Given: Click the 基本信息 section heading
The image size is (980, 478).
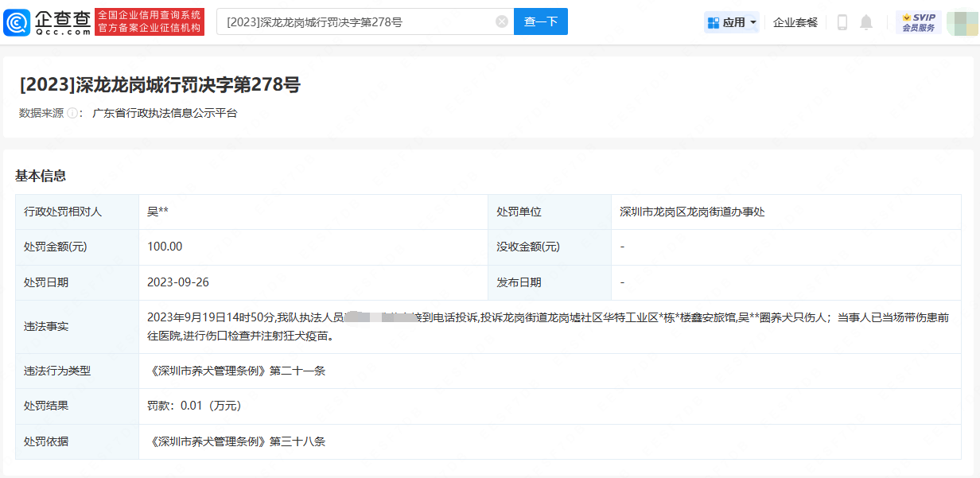Looking at the screenshot, I should click(41, 176).
